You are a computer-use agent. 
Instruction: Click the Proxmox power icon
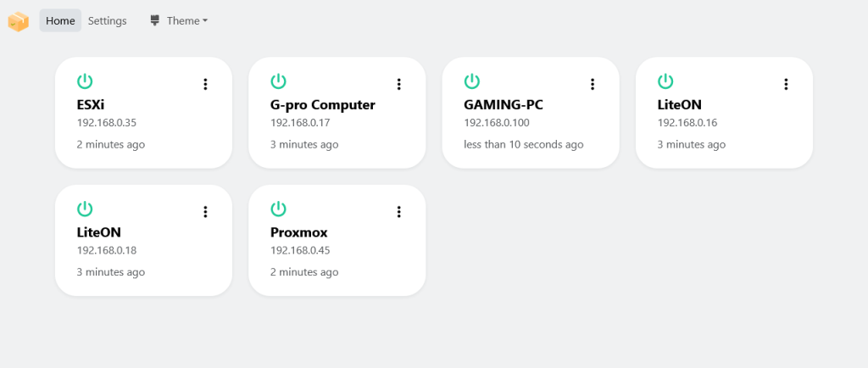(278, 209)
